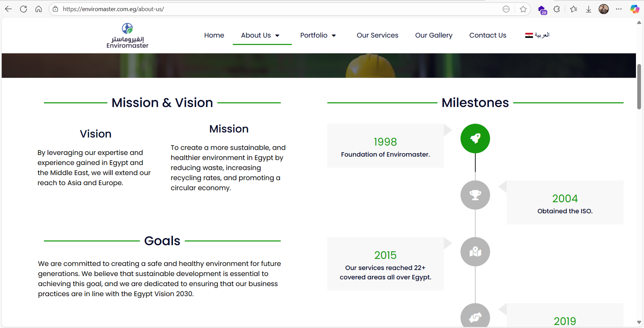Viewport: 644px width, 328px height.
Task: Switch site language to Arabic
Action: (537, 35)
